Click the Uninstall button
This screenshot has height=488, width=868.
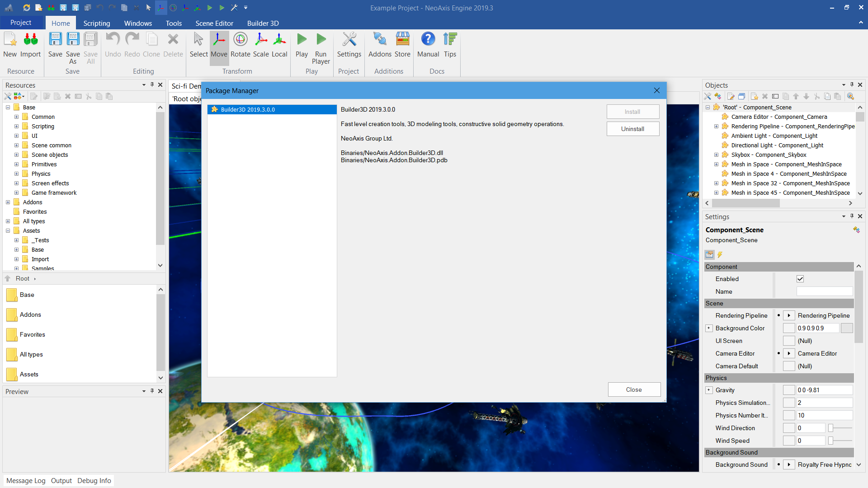pyautogui.click(x=632, y=129)
